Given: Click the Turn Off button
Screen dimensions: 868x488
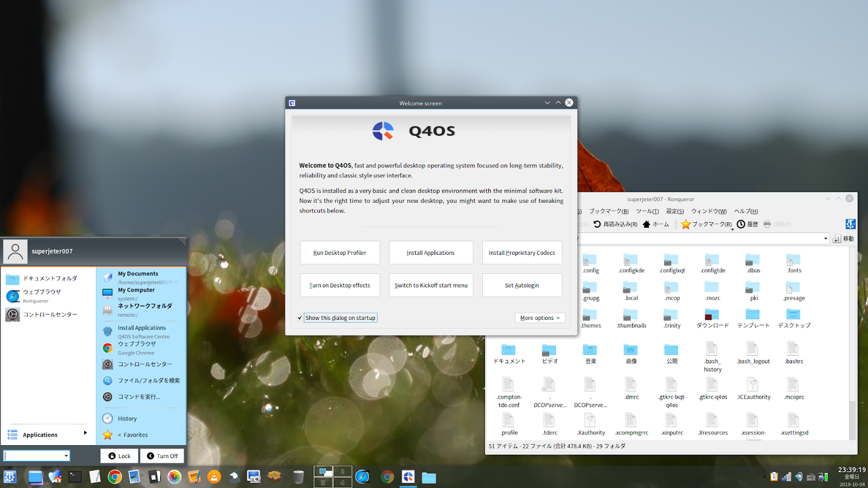Looking at the screenshot, I should (x=162, y=456).
